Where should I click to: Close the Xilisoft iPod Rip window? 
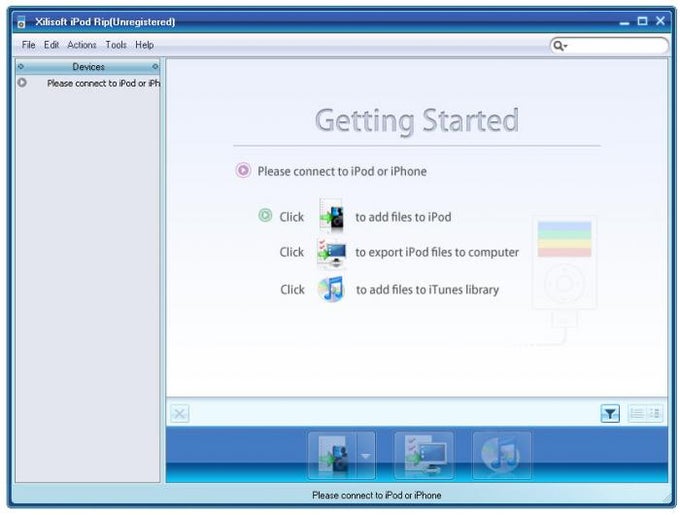(660, 21)
